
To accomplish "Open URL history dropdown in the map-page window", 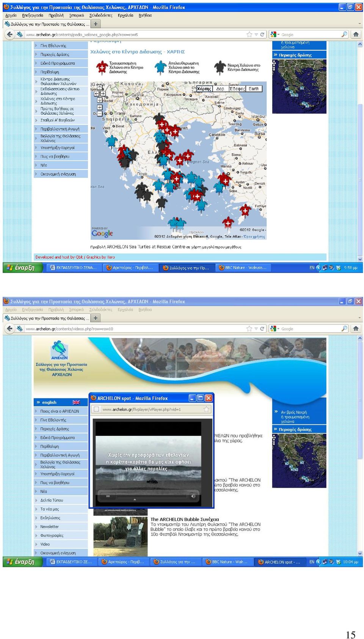I will (x=256, y=35).
